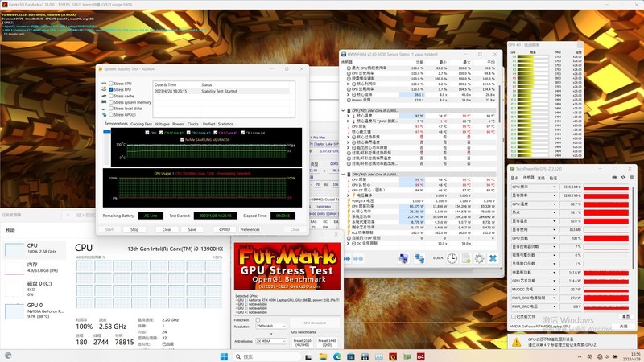Viewport: 644px width, 362px height.
Task: Open Microsoft Edge from taskbar
Action: click(336, 356)
